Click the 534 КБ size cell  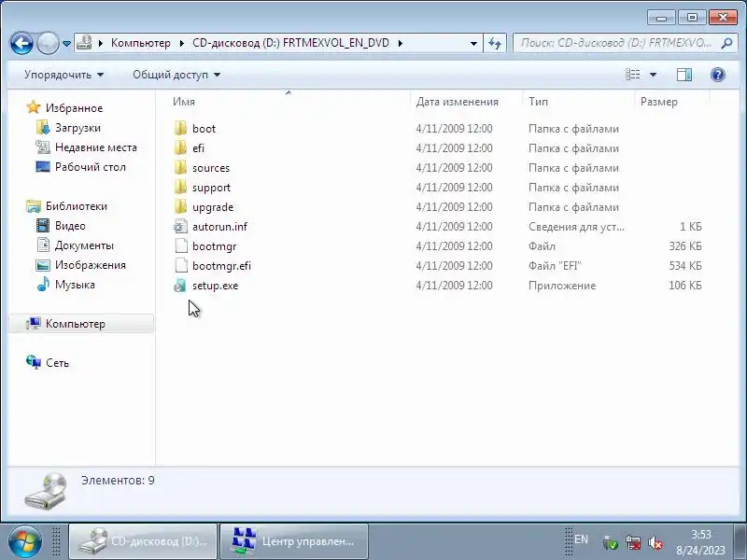pyautogui.click(x=685, y=266)
